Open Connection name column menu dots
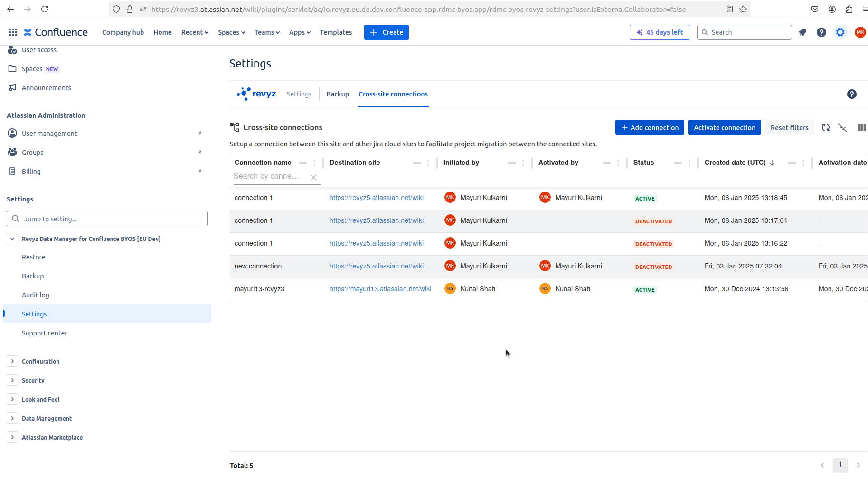The height and width of the screenshot is (479, 868). point(314,163)
